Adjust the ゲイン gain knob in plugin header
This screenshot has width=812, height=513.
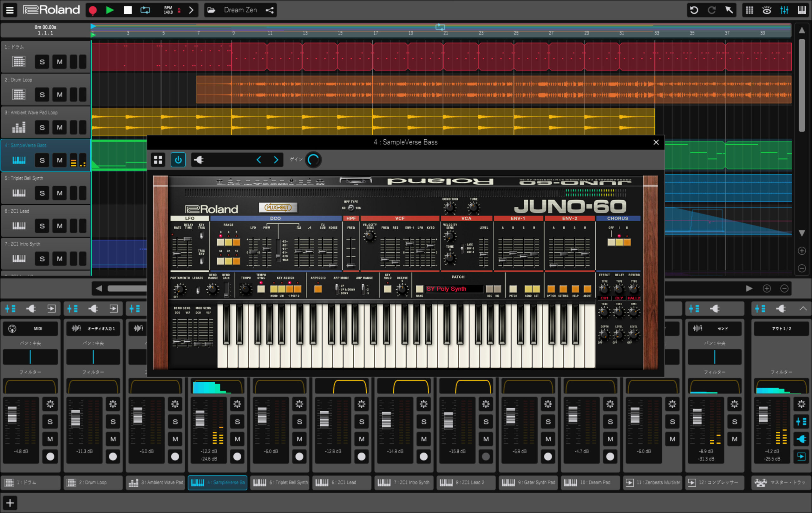tap(314, 160)
